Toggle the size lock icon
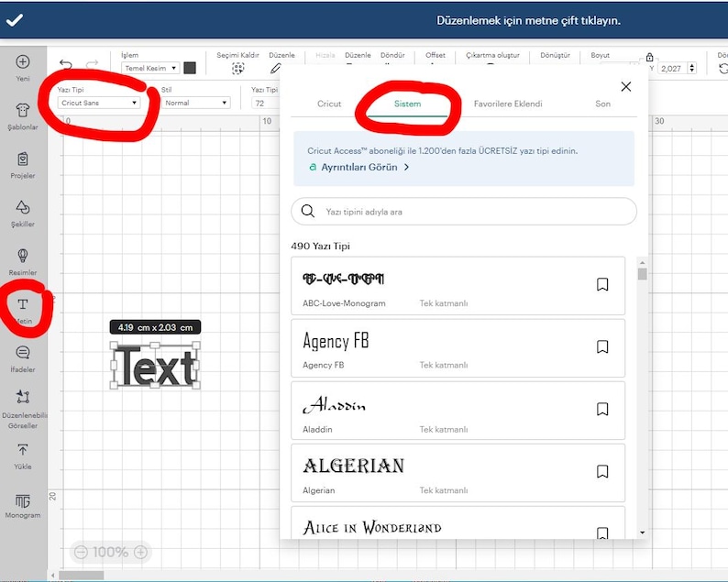Screen dimensions: 728x582 coord(649,58)
